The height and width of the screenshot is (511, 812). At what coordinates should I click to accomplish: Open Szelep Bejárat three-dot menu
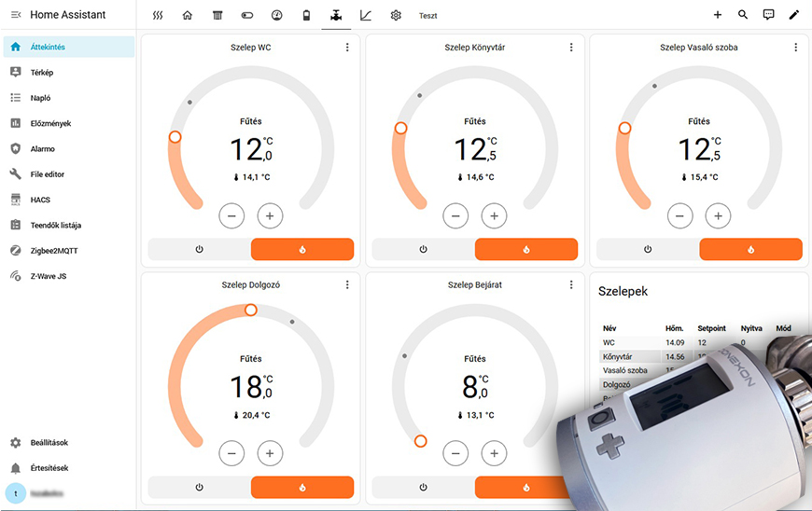(571, 285)
